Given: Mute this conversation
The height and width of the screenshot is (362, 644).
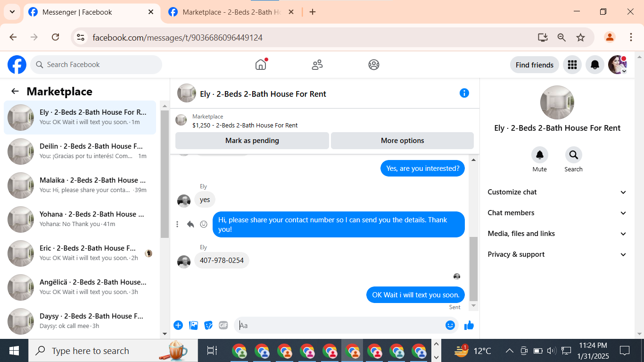Looking at the screenshot, I should 540,155.
